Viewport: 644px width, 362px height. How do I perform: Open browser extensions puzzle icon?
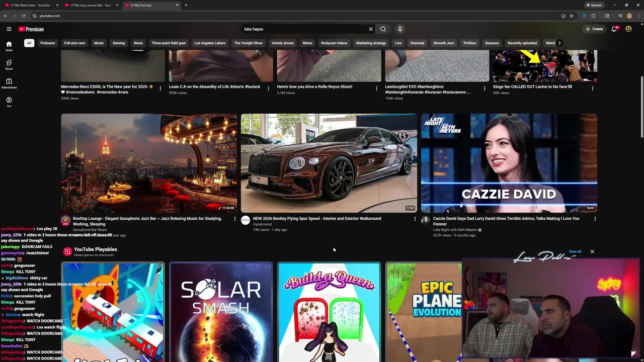click(594, 16)
